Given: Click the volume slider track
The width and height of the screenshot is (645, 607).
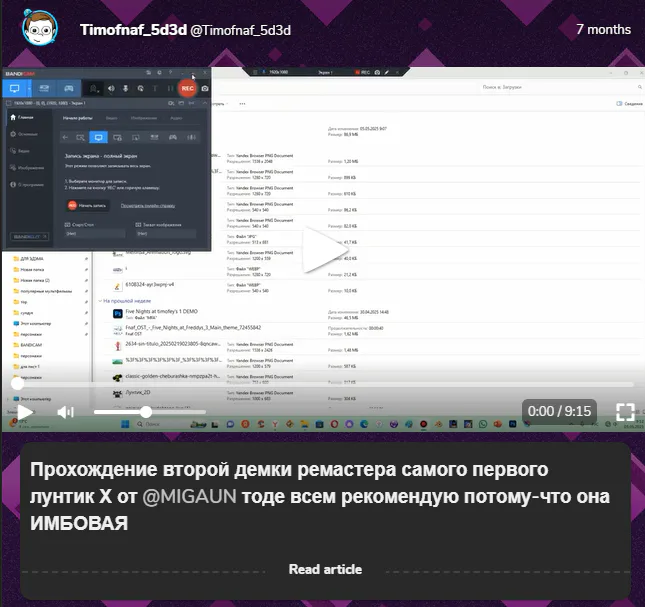Looking at the screenshot, I should tap(150, 412).
